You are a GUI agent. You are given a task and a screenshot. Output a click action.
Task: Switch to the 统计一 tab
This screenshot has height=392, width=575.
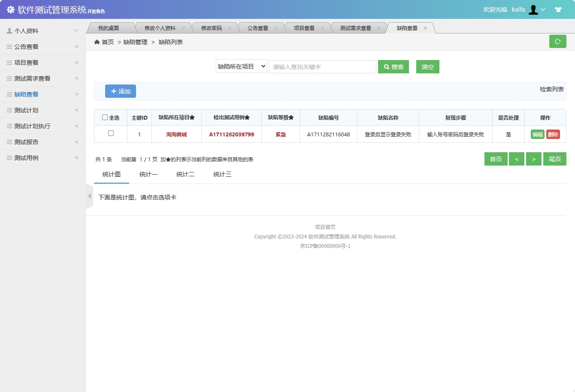[149, 174]
